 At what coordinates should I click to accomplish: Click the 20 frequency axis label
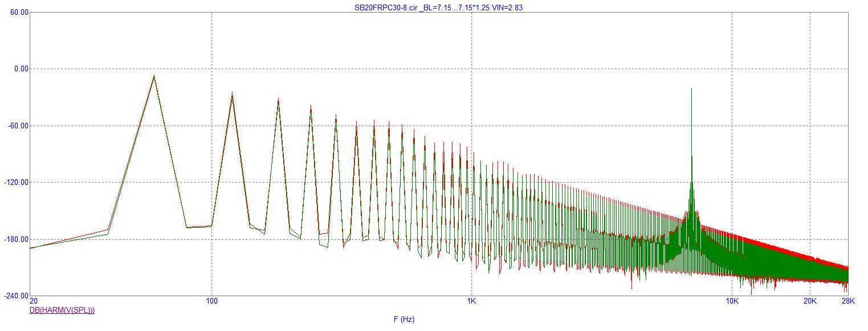[x=34, y=301]
